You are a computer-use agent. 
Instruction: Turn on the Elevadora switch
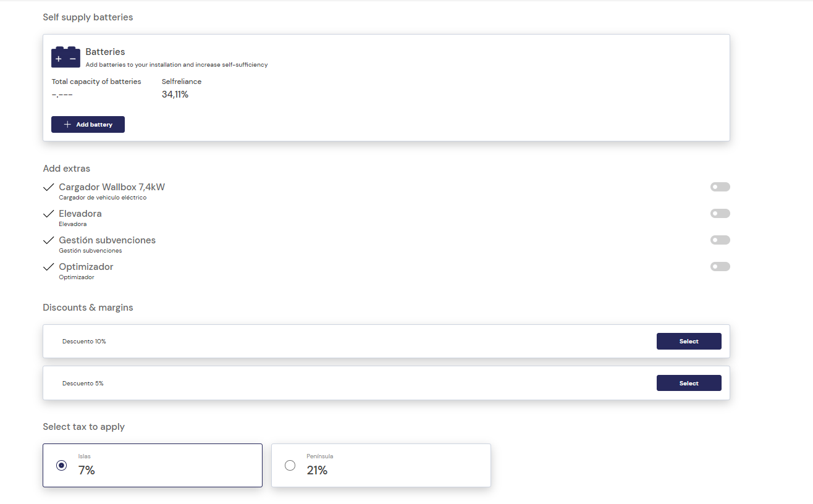720,214
